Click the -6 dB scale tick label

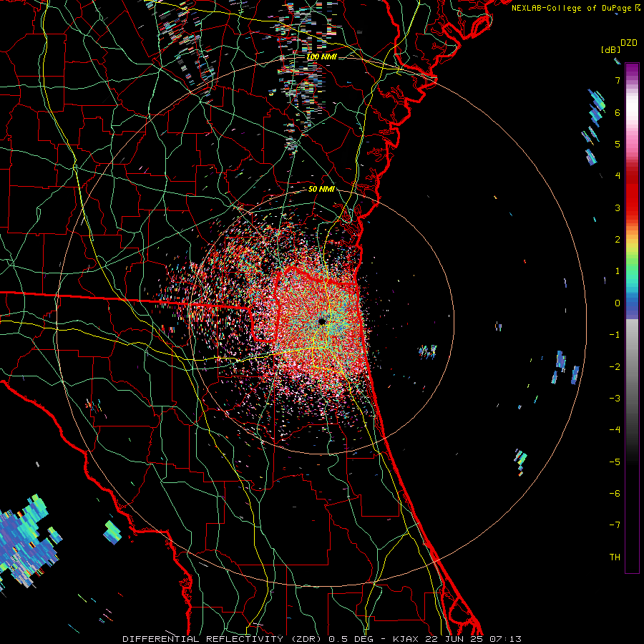pos(615,493)
